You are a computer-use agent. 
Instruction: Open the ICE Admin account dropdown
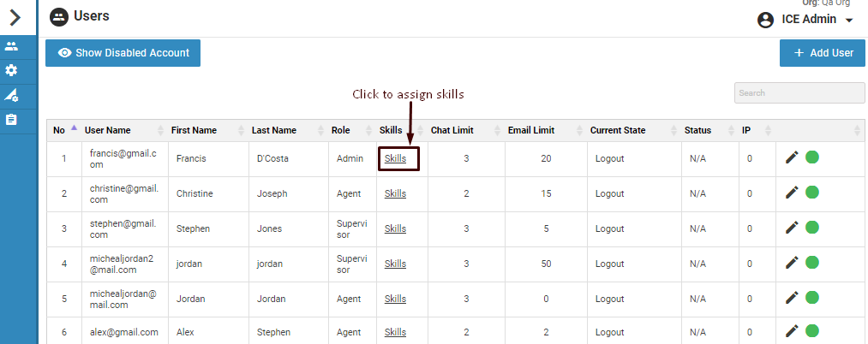point(805,20)
